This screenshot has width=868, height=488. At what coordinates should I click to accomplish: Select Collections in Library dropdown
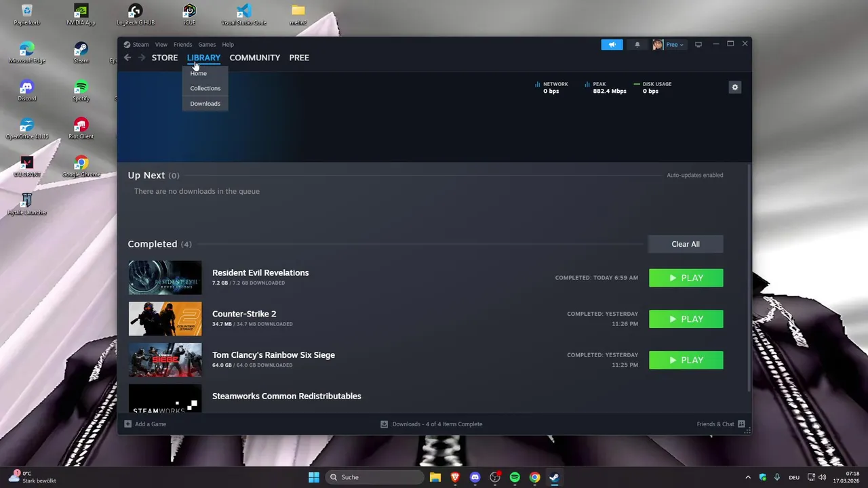(x=205, y=88)
